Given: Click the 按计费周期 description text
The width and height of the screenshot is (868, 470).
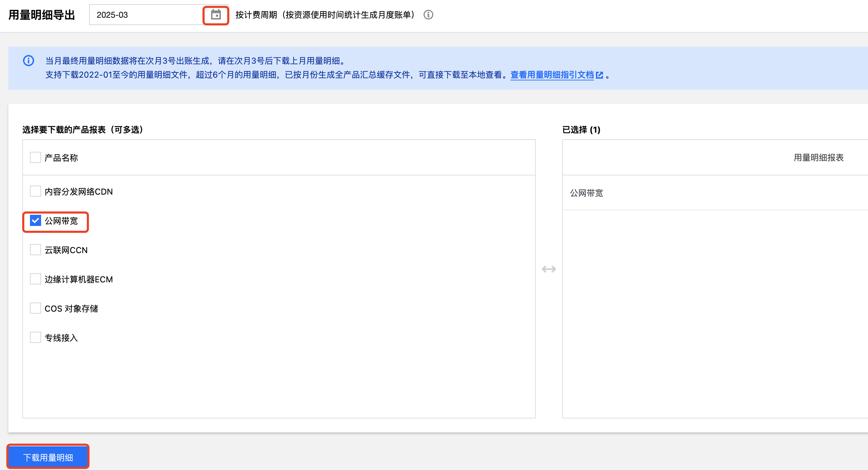Looking at the screenshot, I should click(x=325, y=15).
